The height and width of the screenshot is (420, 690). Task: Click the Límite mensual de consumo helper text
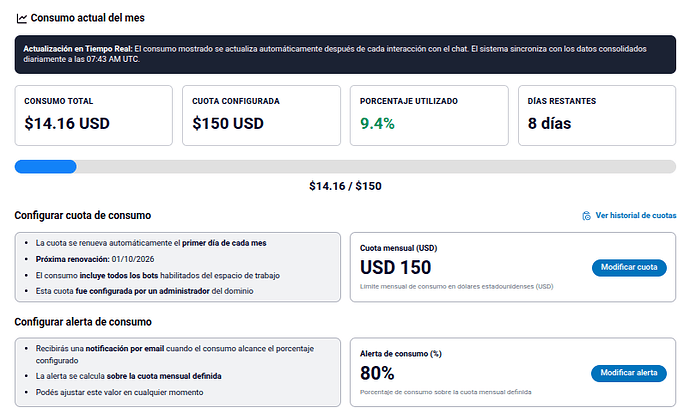pyautogui.click(x=456, y=287)
